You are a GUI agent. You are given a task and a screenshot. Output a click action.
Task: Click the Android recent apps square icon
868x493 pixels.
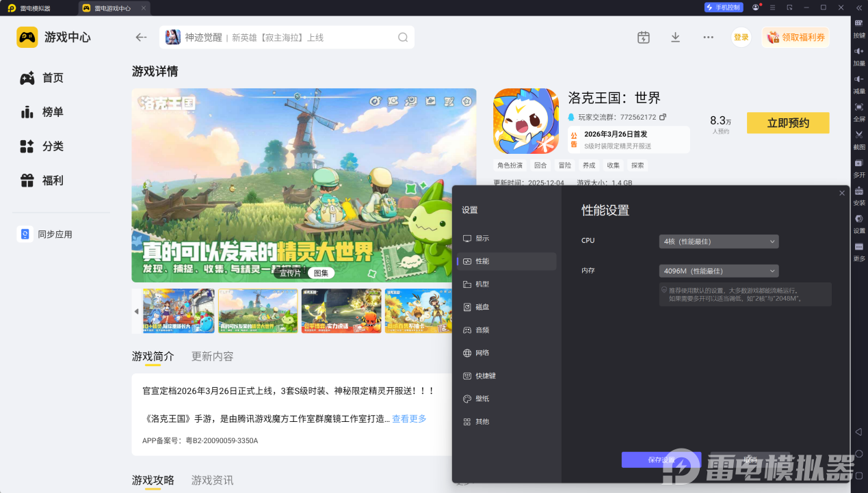pos(858,475)
